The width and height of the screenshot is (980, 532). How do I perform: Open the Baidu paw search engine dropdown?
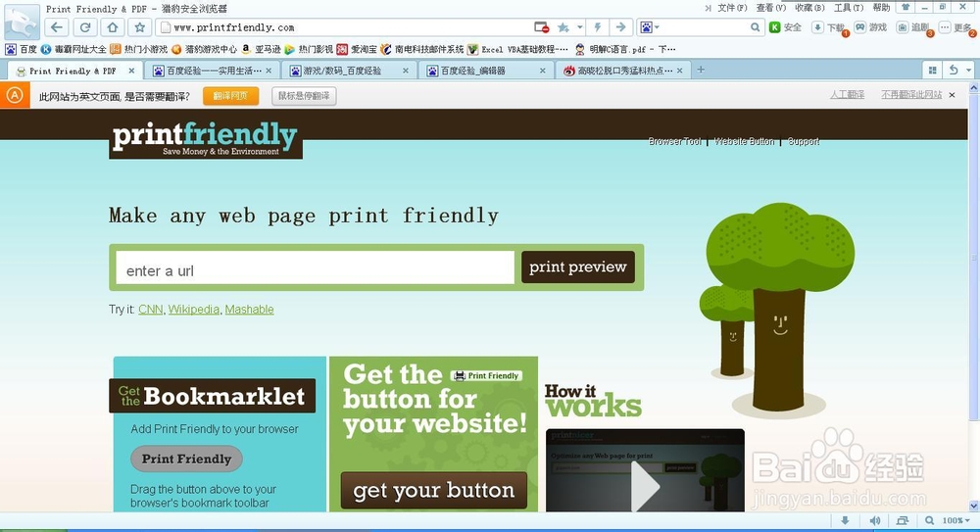[650, 27]
